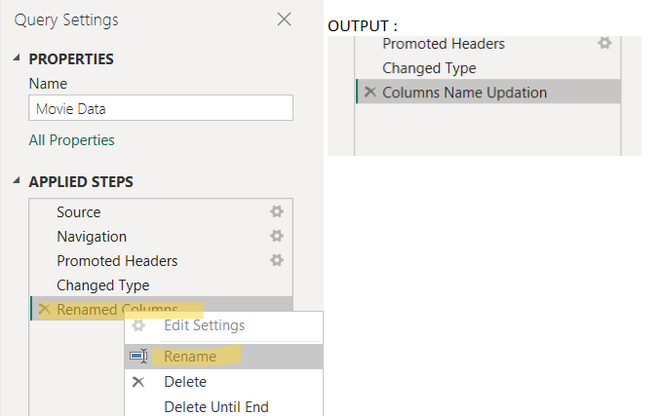Delete Renamed Columns step using X icon
The image size is (660, 416).
pyautogui.click(x=44, y=310)
